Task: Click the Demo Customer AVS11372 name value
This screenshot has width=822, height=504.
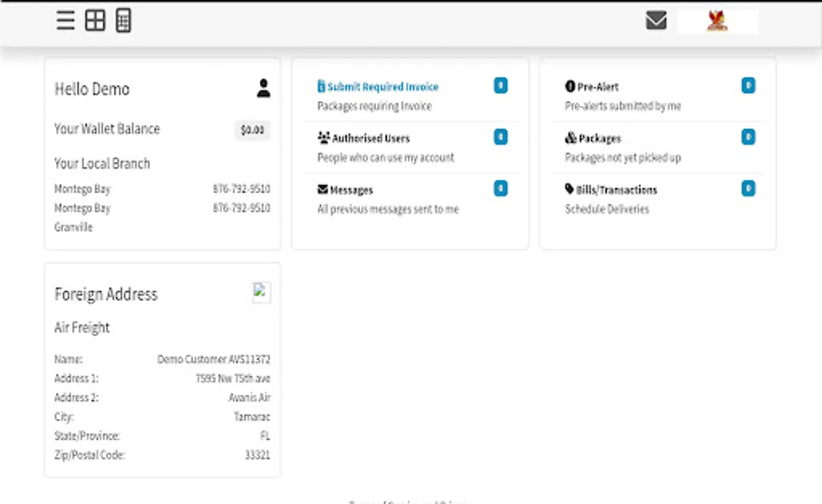Action: [x=214, y=359]
